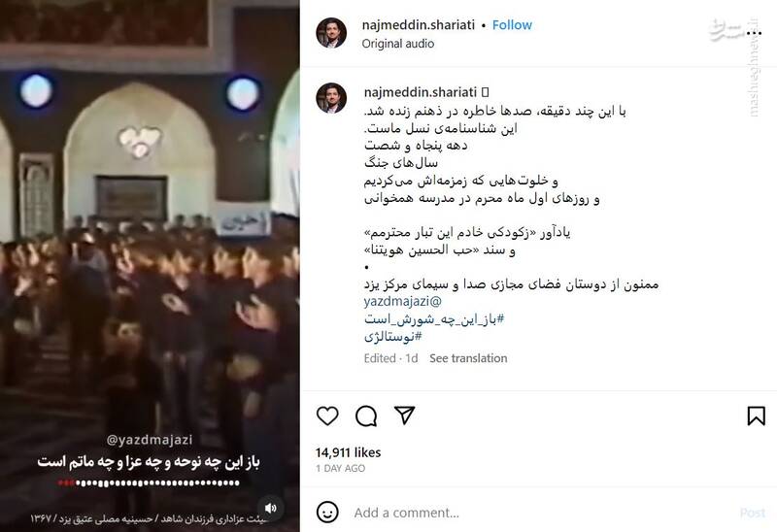
Task: Click See translation under caption
Action: pos(468,358)
